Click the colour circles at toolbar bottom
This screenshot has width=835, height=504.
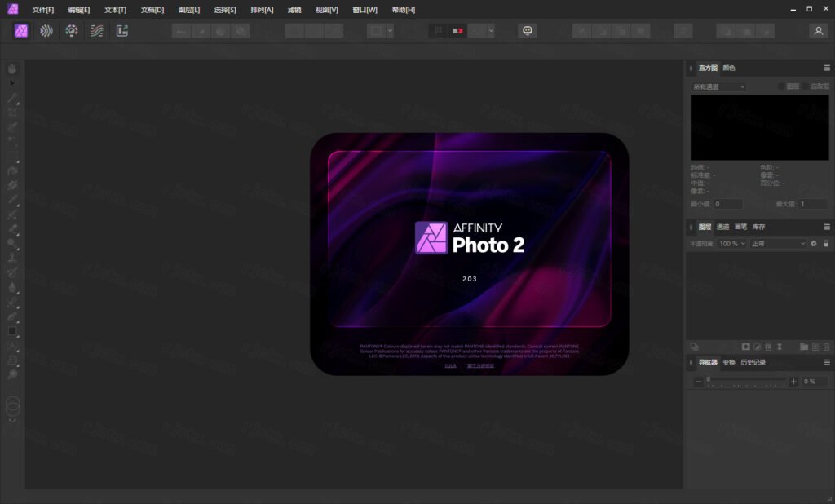(x=13, y=406)
